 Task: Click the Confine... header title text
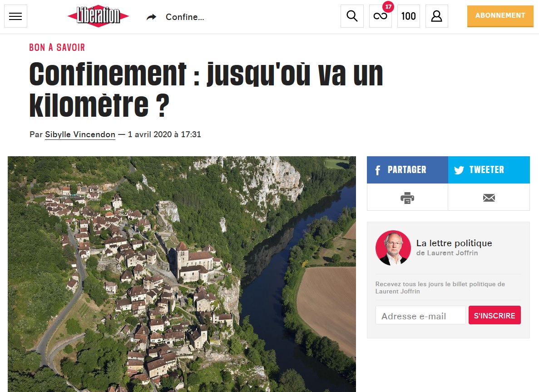[x=185, y=17]
